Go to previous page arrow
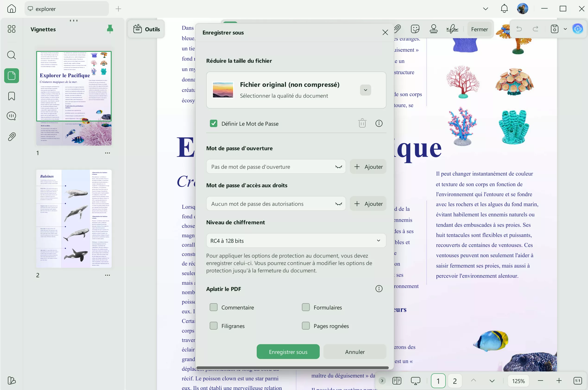 coord(474,381)
